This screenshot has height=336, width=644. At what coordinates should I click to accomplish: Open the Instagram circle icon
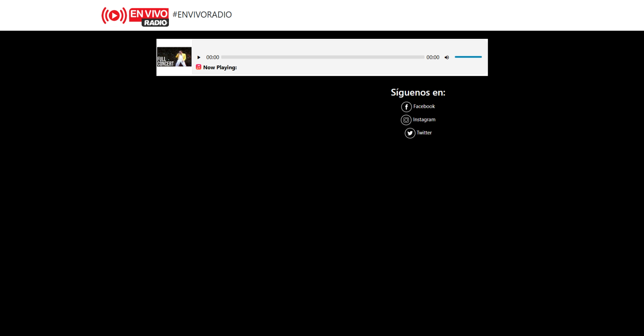pos(406,120)
